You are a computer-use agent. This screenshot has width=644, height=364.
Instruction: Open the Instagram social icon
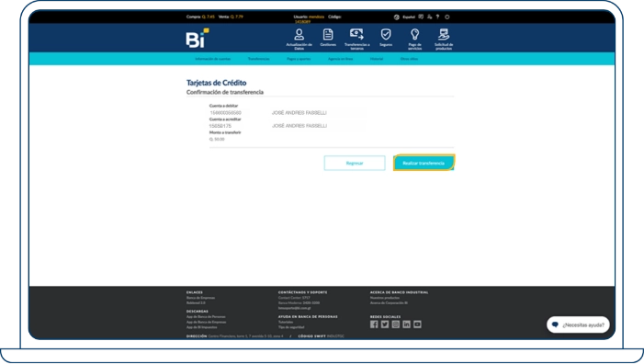396,324
